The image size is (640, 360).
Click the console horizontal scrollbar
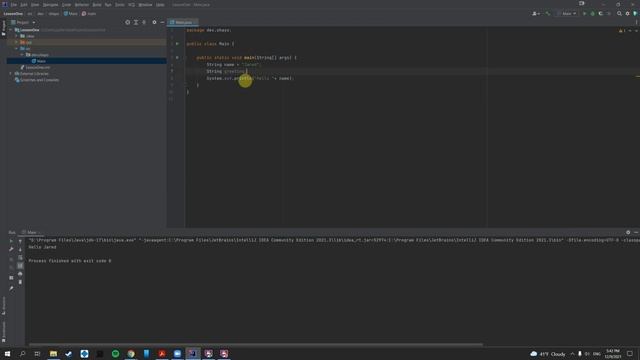(256, 345)
